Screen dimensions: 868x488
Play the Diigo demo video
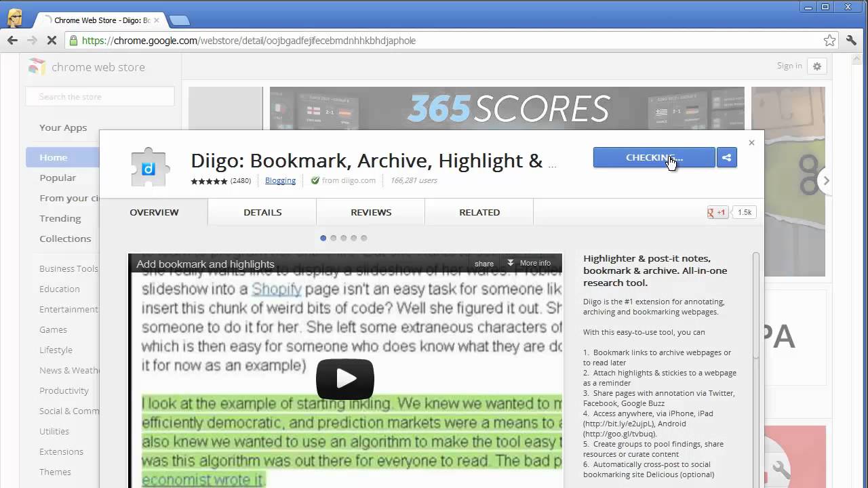[345, 378]
